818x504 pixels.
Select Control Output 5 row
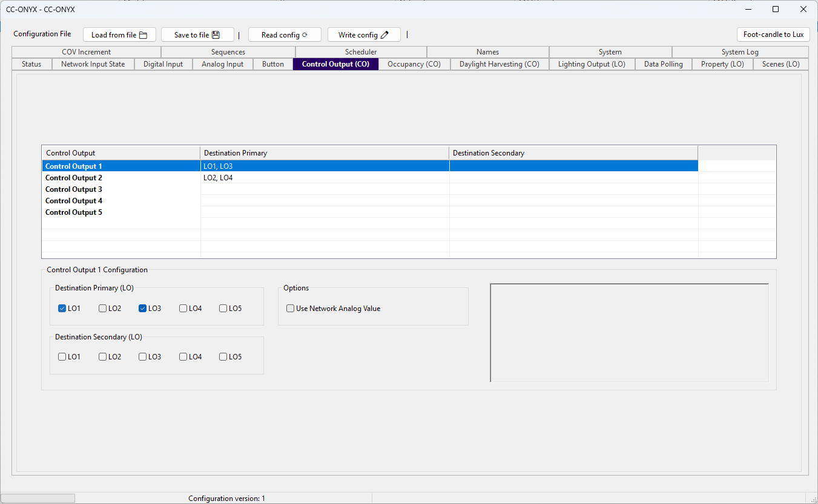coord(370,212)
